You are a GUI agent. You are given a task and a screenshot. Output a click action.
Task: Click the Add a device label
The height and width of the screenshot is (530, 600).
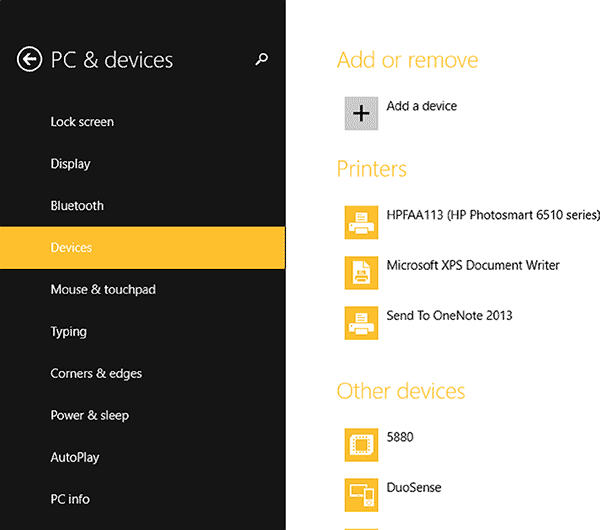[x=421, y=106]
